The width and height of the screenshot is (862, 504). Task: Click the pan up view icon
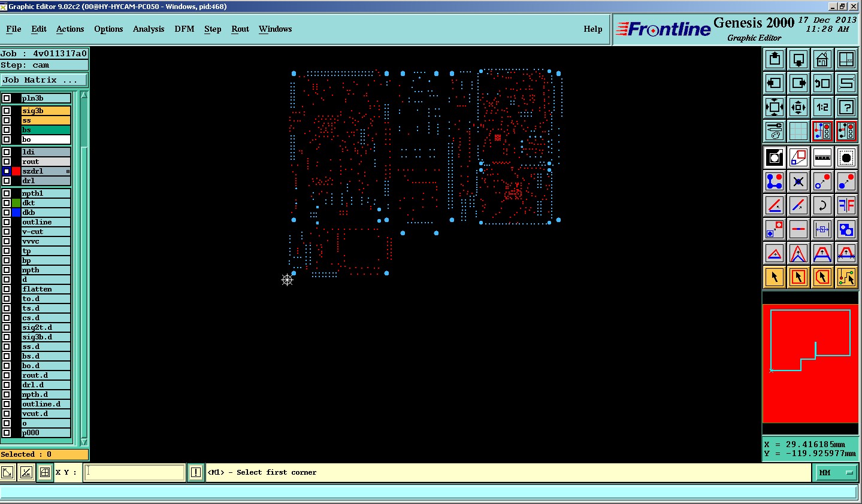(x=775, y=59)
